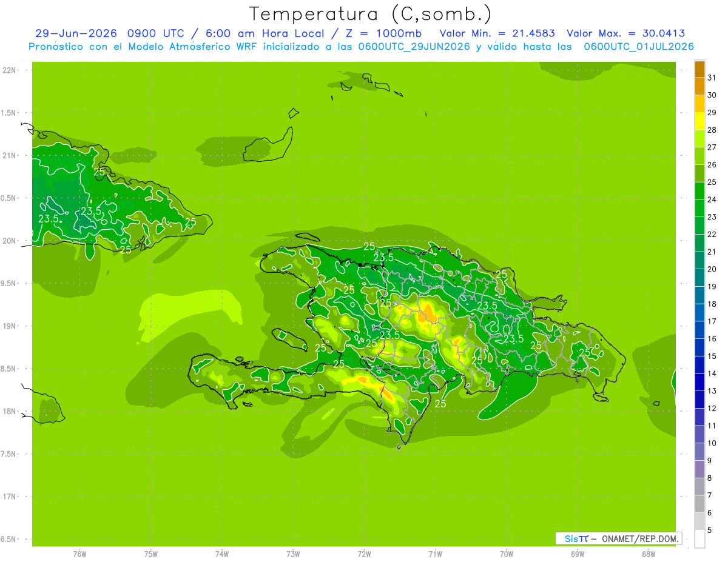Screen dimensions: 728x562
Task: Select initialization time '0600UTC_29JUN2026'
Action: pyautogui.click(x=414, y=47)
